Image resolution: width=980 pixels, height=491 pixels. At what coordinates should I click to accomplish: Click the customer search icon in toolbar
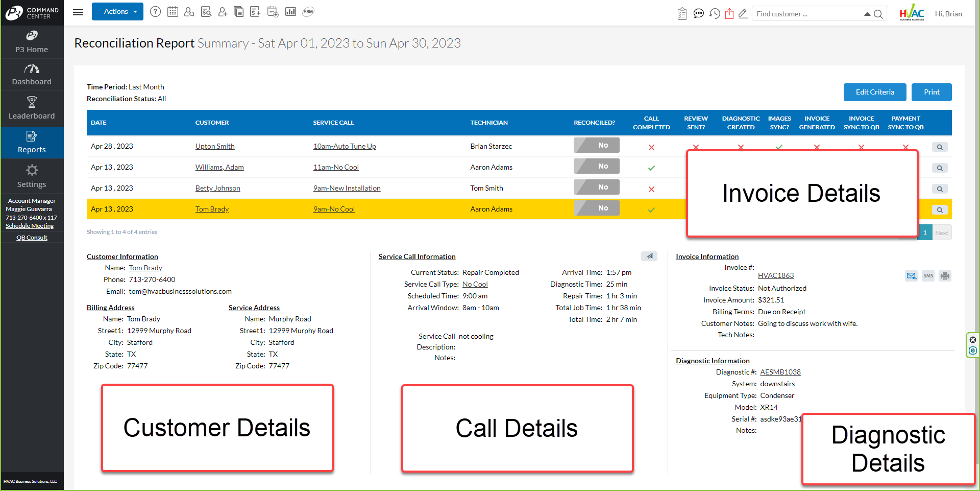click(x=189, y=12)
